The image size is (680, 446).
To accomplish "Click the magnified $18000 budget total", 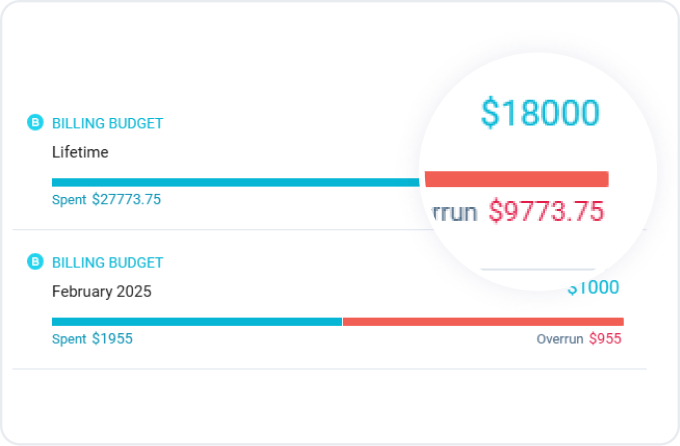I will click(x=540, y=113).
